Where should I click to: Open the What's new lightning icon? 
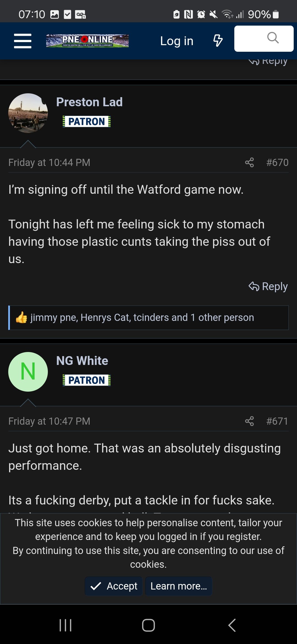(218, 41)
